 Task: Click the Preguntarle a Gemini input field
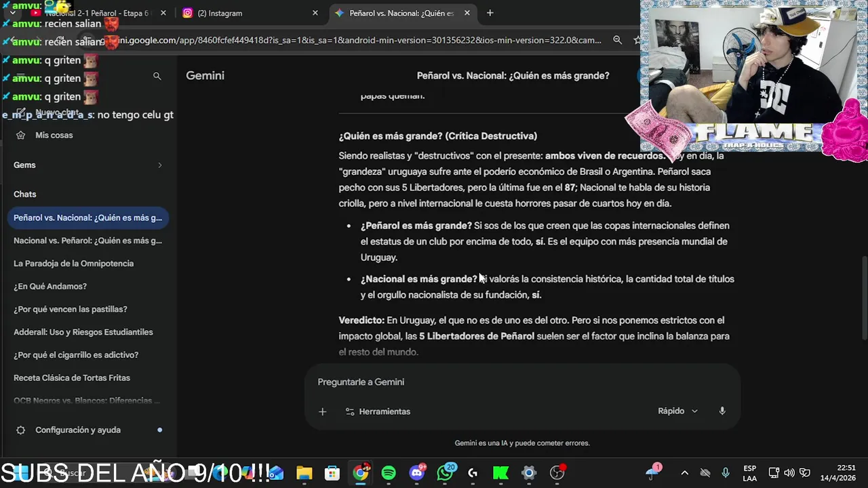point(522,382)
